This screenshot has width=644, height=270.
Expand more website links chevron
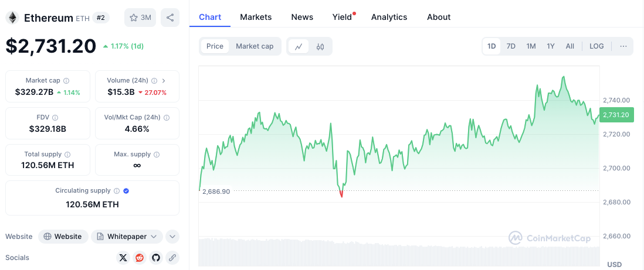click(172, 237)
